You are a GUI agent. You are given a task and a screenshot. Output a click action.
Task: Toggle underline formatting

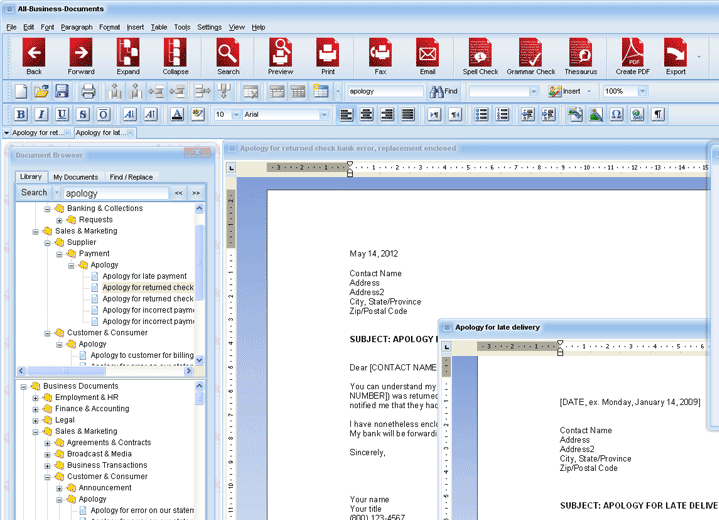pyautogui.click(x=62, y=114)
